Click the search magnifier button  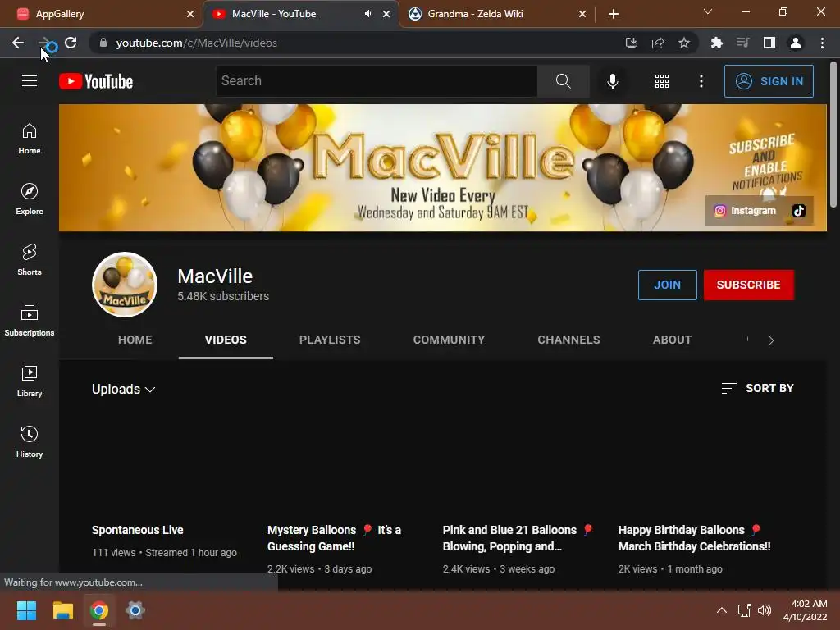[x=563, y=81]
